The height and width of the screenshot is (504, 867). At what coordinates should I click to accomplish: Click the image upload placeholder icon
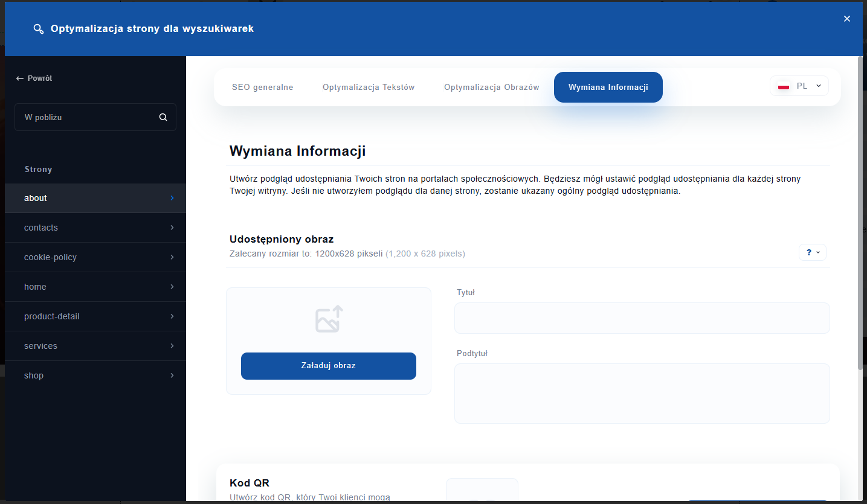click(329, 319)
